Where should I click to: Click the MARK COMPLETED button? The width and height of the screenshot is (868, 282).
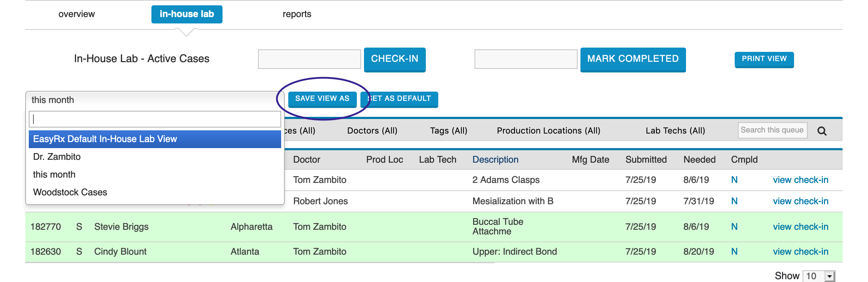pos(633,59)
